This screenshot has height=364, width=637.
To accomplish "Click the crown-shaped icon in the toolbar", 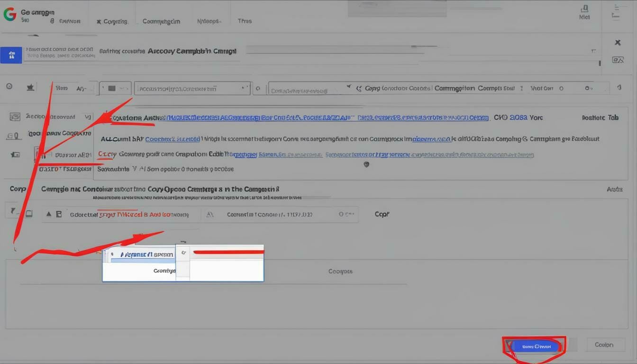I will click(x=30, y=87).
